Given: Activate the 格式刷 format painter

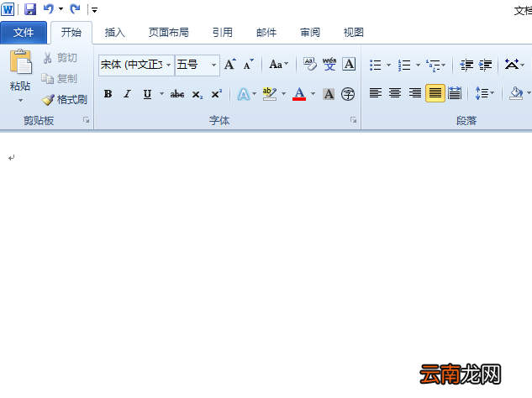Looking at the screenshot, I should 65,100.
